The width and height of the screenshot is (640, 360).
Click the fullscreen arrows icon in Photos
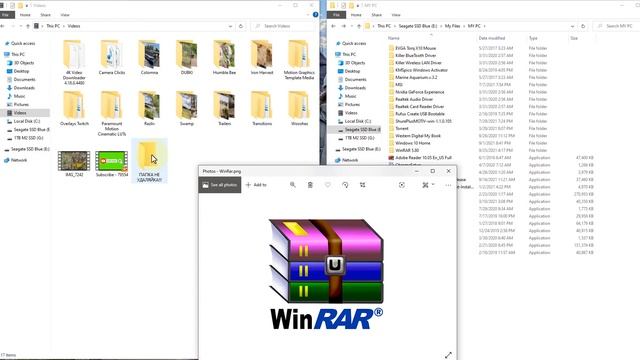[448, 355]
